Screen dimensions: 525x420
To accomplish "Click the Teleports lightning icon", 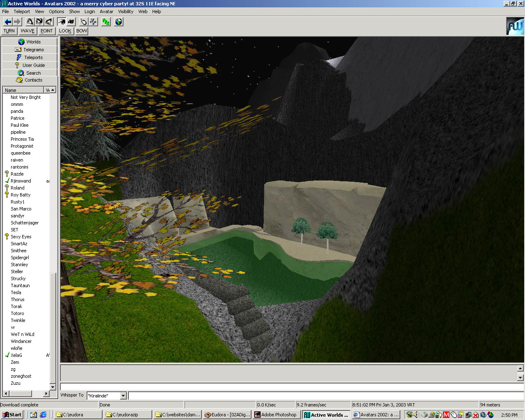I will (19, 57).
